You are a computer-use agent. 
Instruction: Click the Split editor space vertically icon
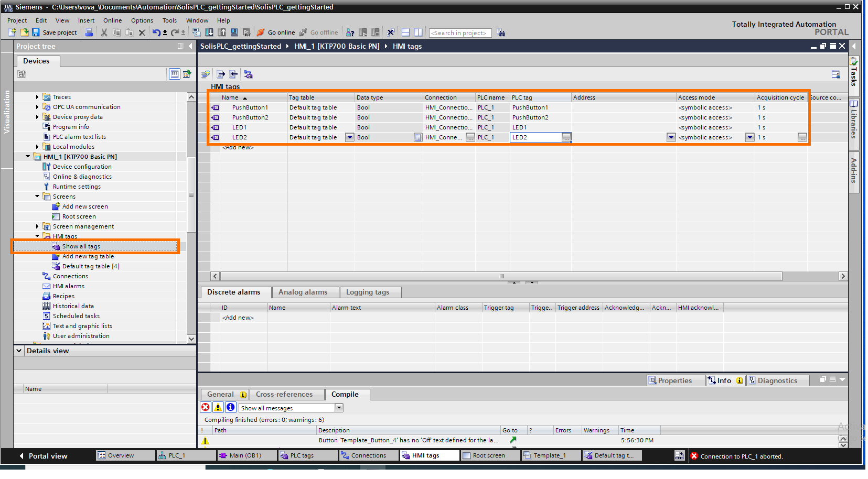[418, 32]
